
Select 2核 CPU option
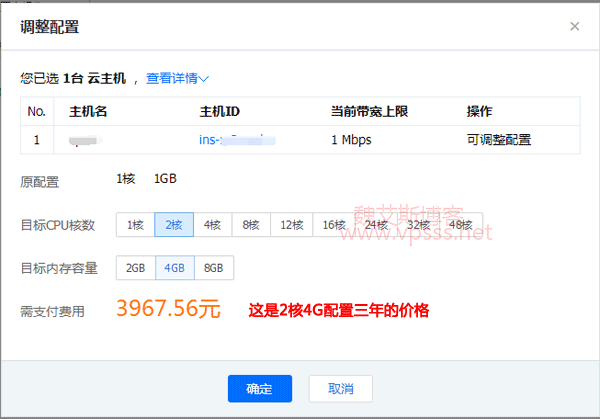(x=173, y=225)
